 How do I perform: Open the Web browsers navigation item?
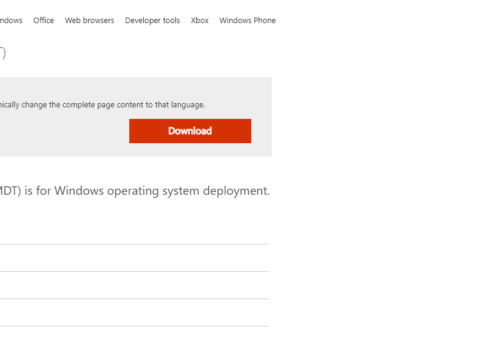(89, 20)
